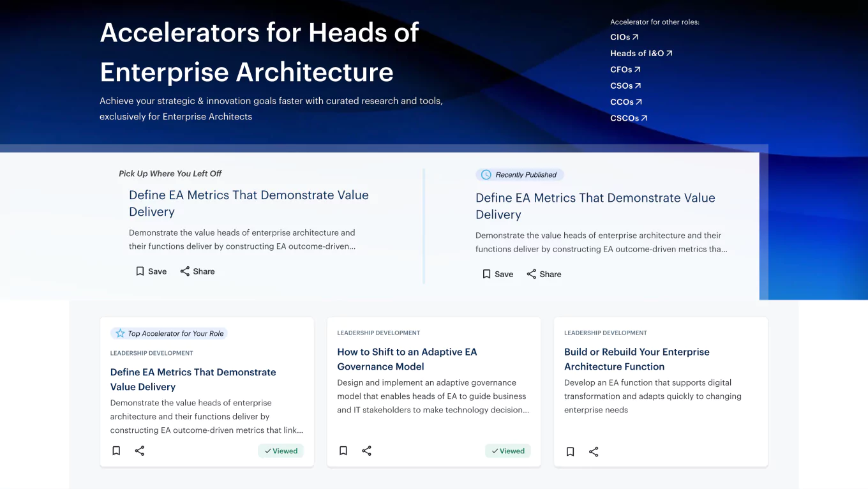Open accelerators for Heads of I&O
Image resolution: width=868 pixels, height=489 pixels.
641,53
